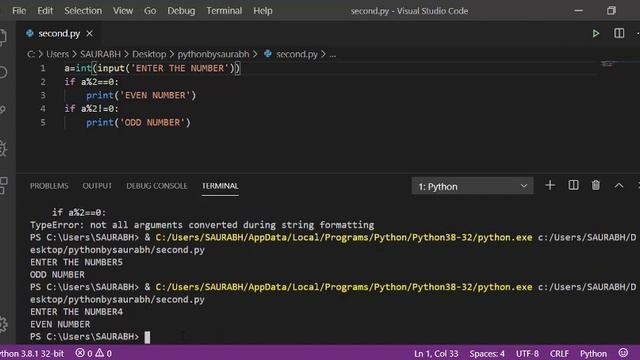640x360 pixels.
Task: Open Debug view in the activity bar
Action: click(3, 149)
